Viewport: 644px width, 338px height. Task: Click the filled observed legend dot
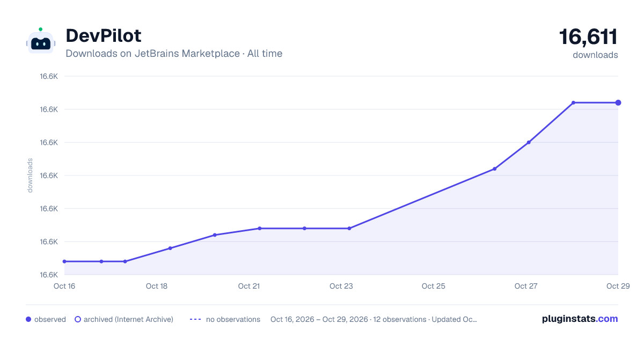[x=28, y=319]
